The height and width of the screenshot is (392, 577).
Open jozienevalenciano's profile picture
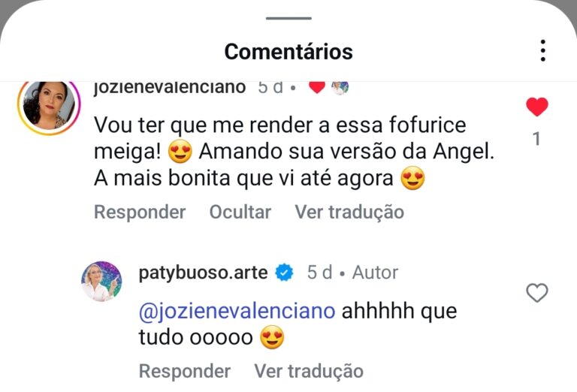49,105
